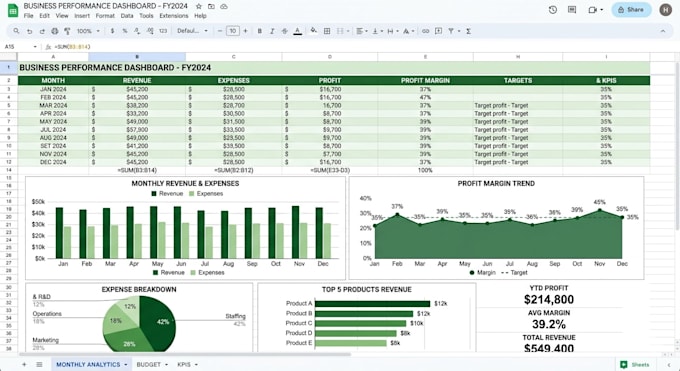Open the Format menu
This screenshot has width=680, height=371.
(x=105, y=16)
